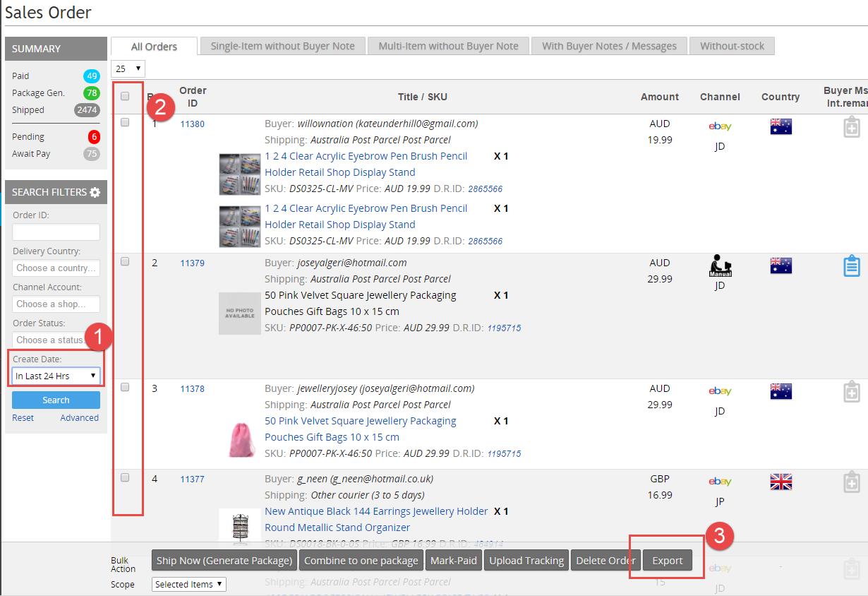Switch to All Orders tab

coord(154,47)
